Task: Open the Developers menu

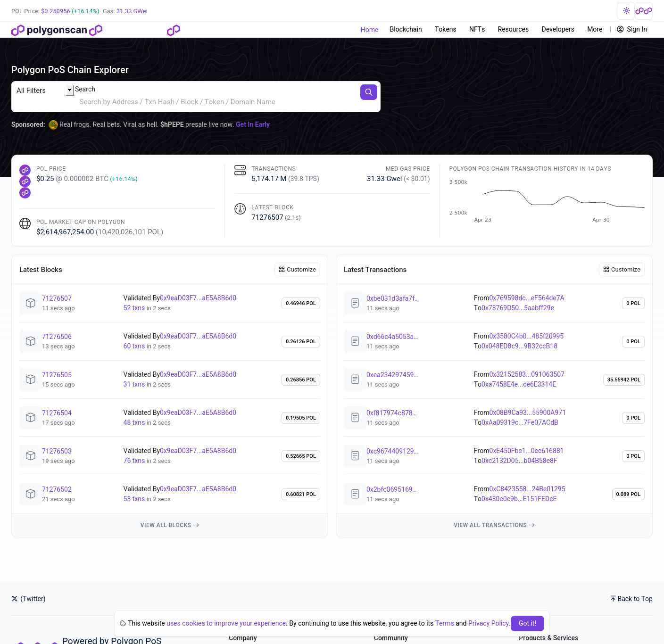Action: [558, 29]
